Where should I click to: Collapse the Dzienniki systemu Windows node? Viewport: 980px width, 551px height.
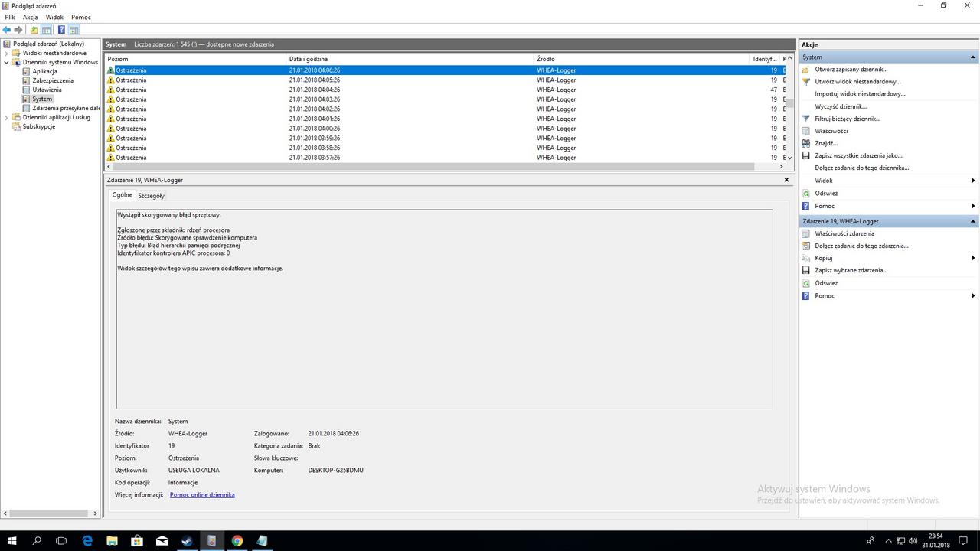tap(7, 62)
